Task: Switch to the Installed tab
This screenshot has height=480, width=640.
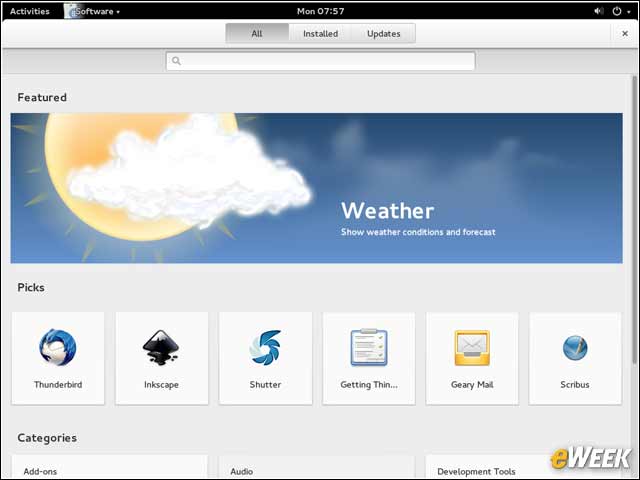Action: click(320, 33)
